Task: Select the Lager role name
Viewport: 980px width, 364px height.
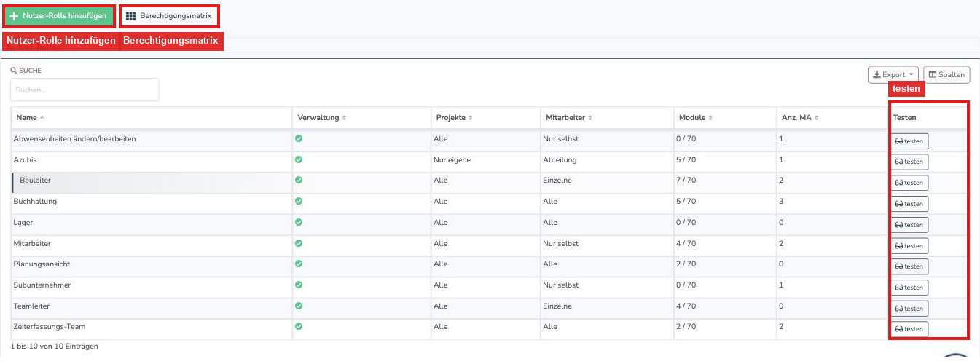Action: click(23, 222)
